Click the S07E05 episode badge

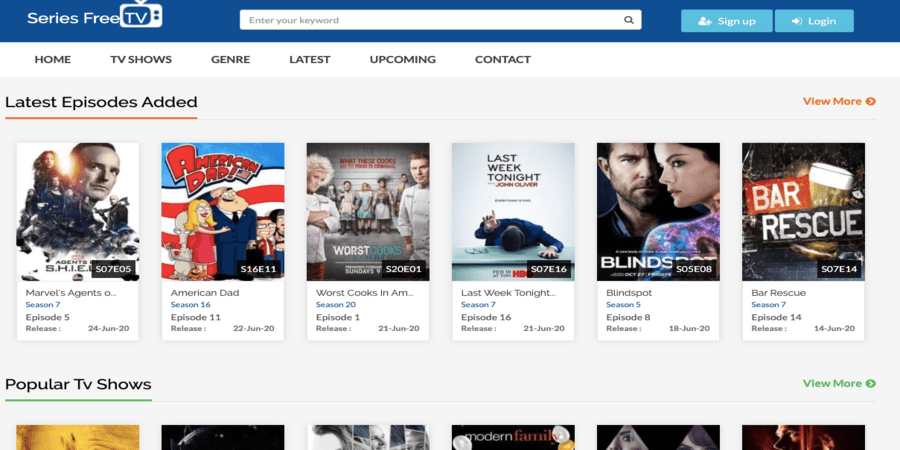coord(114,269)
